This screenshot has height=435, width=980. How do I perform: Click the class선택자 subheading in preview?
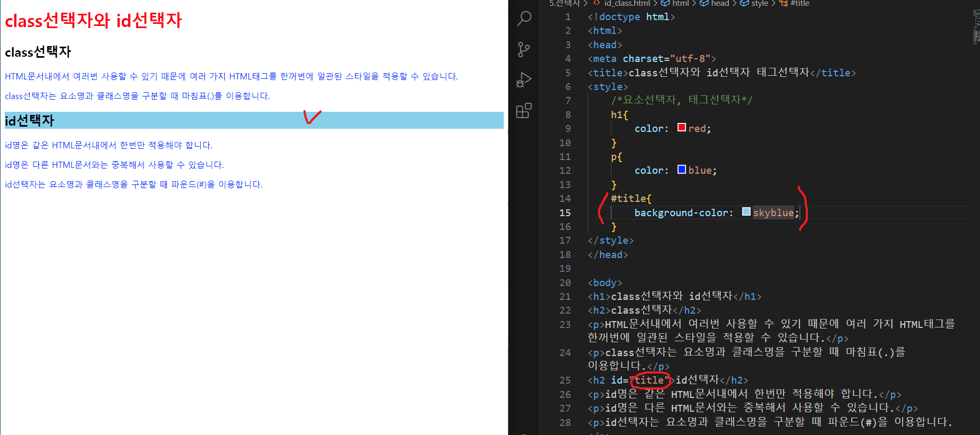38,52
